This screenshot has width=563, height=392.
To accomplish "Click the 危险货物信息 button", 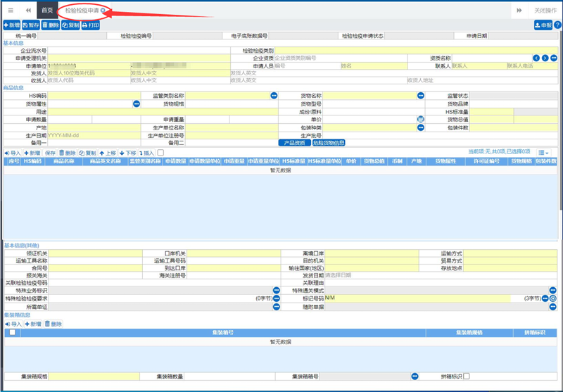I will 329,143.
